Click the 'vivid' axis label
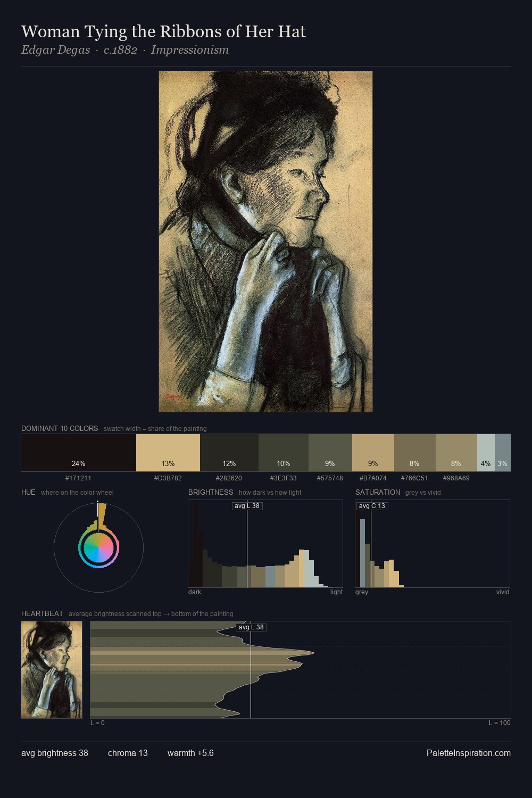 click(503, 592)
